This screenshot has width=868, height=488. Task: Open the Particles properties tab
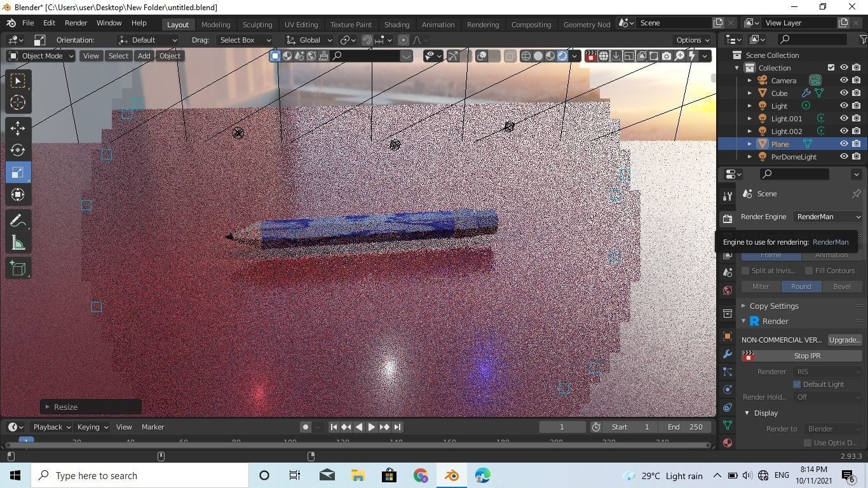point(728,372)
